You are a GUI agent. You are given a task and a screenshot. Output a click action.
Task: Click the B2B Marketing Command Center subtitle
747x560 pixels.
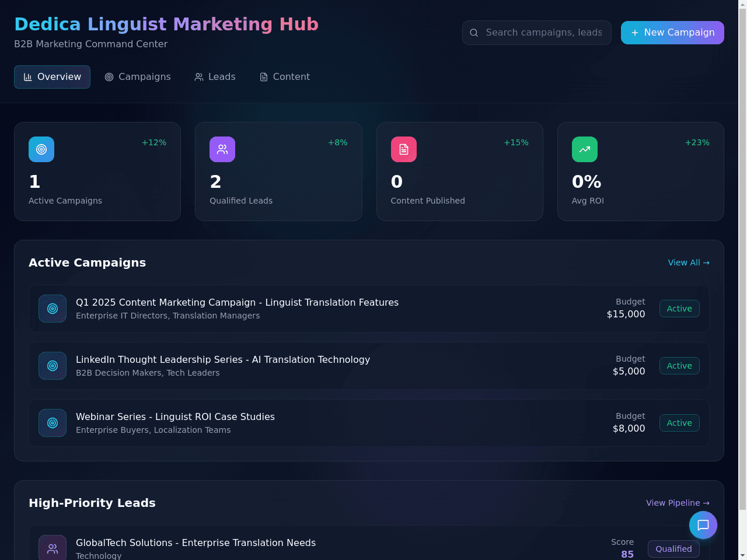tap(90, 44)
